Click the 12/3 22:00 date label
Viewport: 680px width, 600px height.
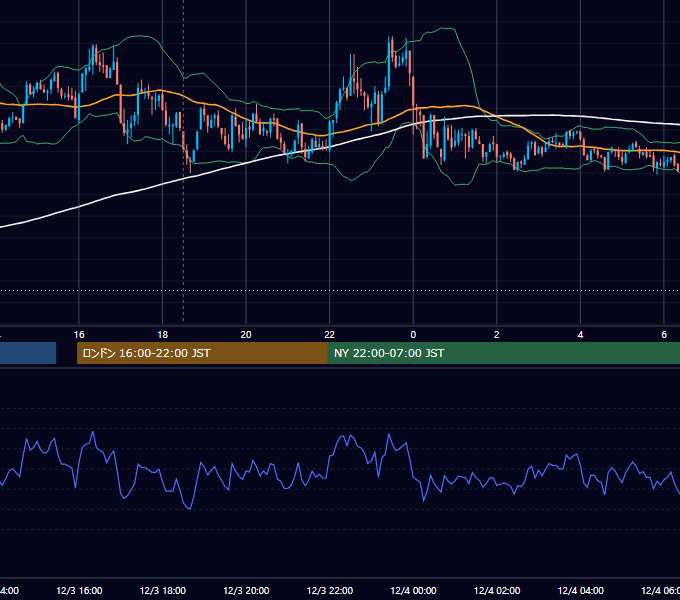tap(330, 591)
